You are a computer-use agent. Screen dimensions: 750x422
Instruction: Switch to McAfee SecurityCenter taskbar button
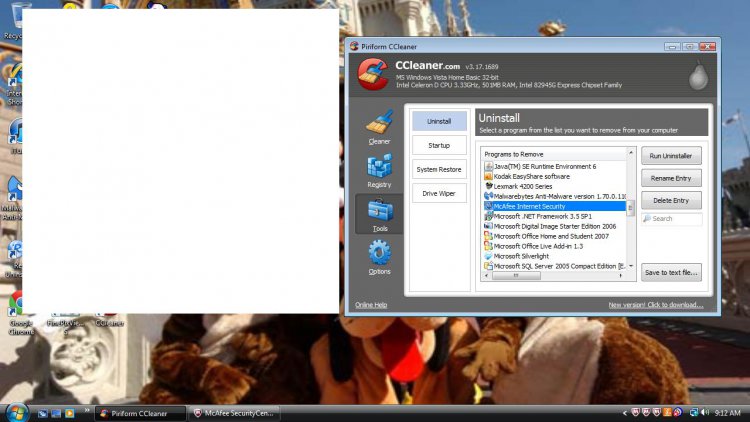click(x=234, y=413)
